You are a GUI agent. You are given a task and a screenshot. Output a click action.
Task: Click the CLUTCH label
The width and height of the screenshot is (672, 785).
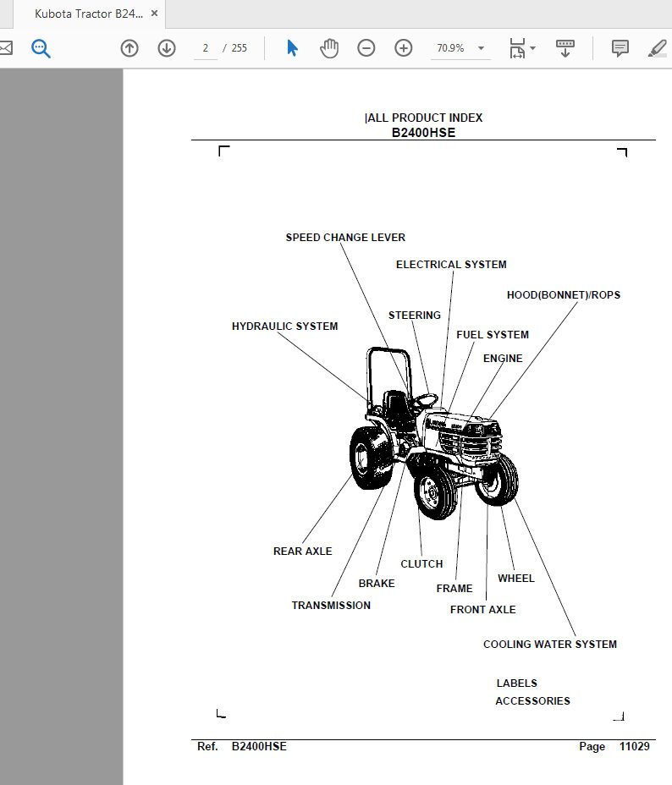421,564
